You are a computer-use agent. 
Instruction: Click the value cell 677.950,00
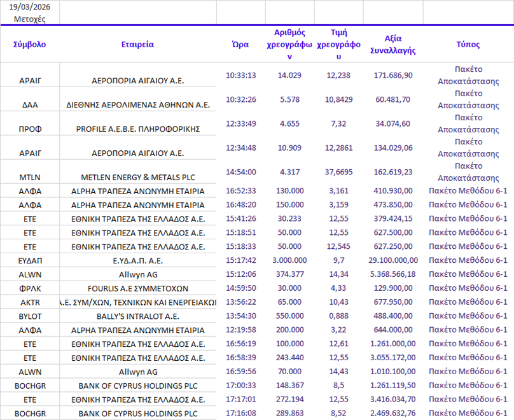click(393, 302)
